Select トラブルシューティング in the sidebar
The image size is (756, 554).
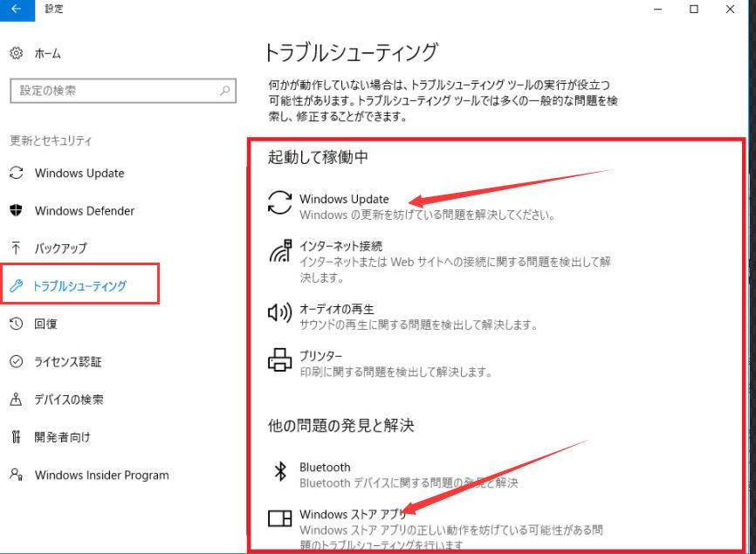point(79,286)
